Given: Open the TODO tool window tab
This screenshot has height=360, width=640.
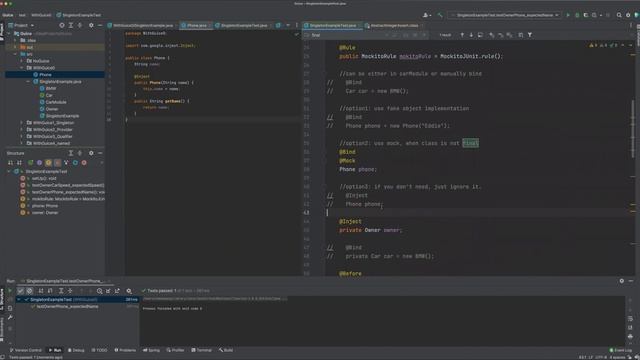Looking at the screenshot, I should point(99,350).
